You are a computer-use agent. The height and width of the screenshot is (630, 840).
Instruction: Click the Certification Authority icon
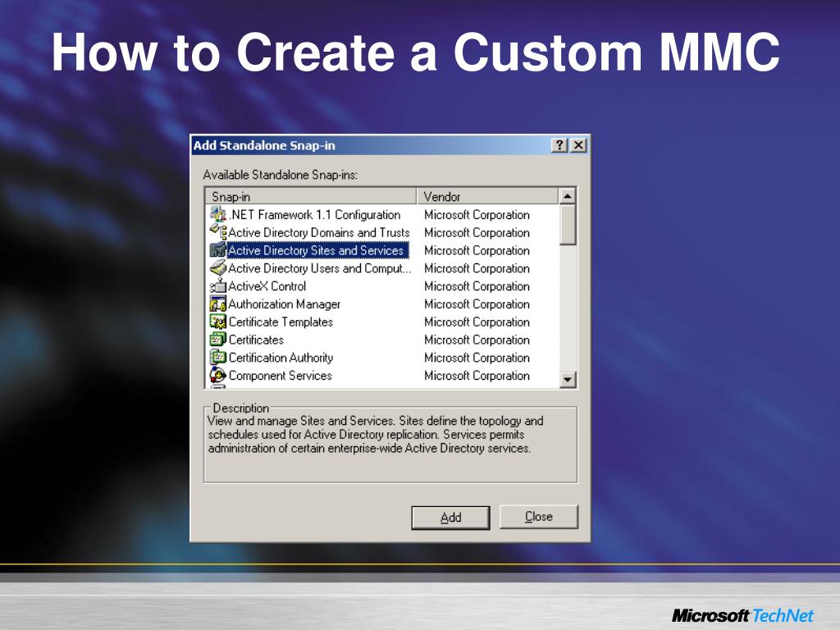(x=218, y=358)
